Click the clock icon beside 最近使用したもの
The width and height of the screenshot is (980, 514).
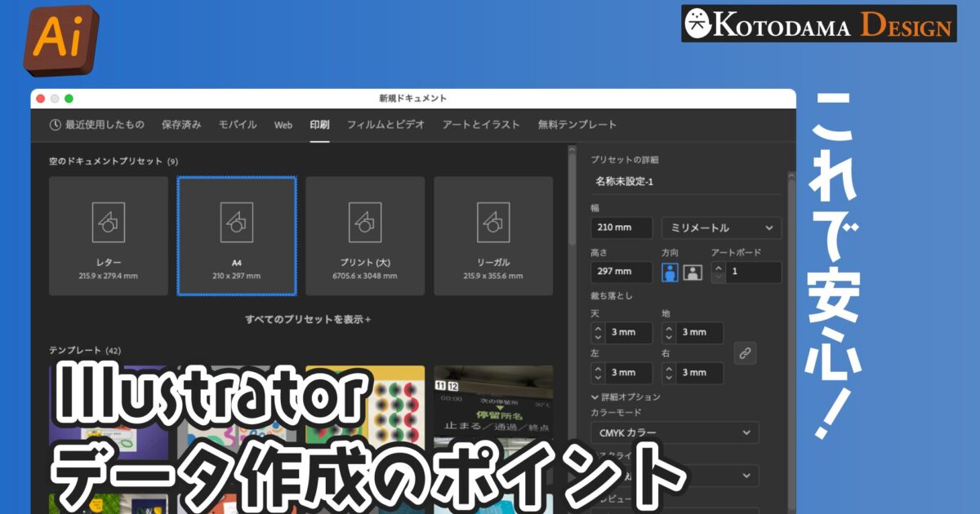pyautogui.click(x=55, y=125)
